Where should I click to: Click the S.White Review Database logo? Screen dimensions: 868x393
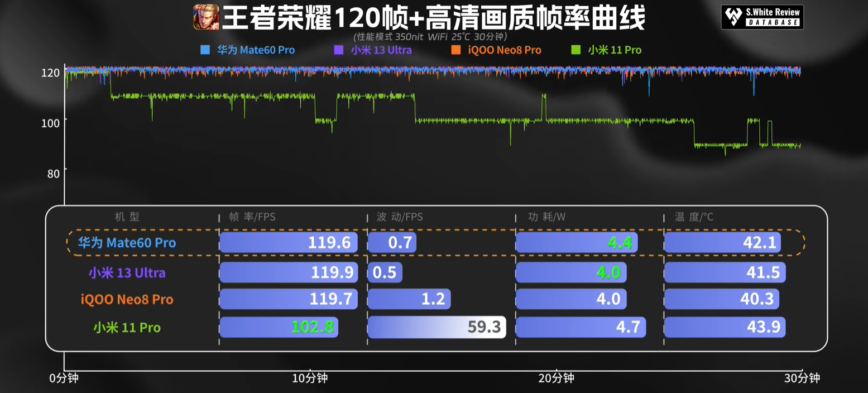tap(762, 17)
